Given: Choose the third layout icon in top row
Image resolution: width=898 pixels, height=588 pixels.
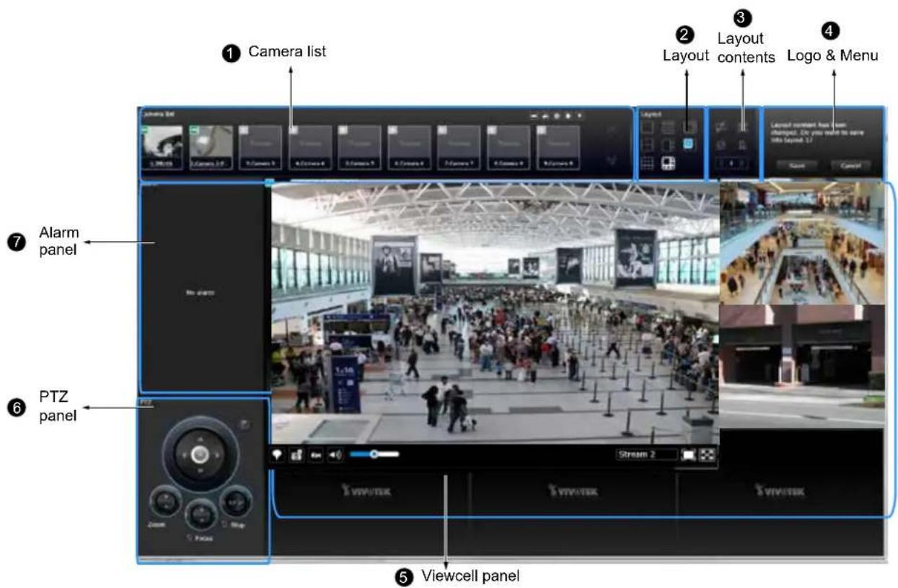Looking at the screenshot, I should 690,127.
